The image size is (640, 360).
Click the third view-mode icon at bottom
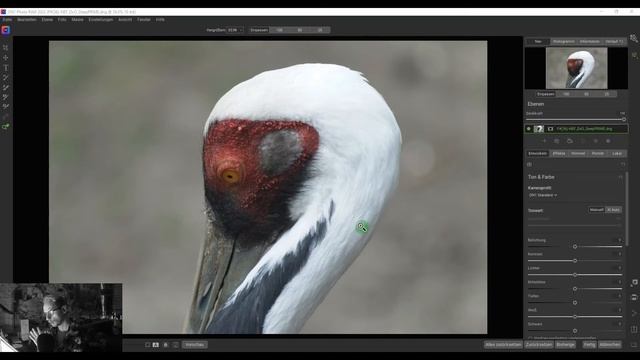(x=166, y=345)
